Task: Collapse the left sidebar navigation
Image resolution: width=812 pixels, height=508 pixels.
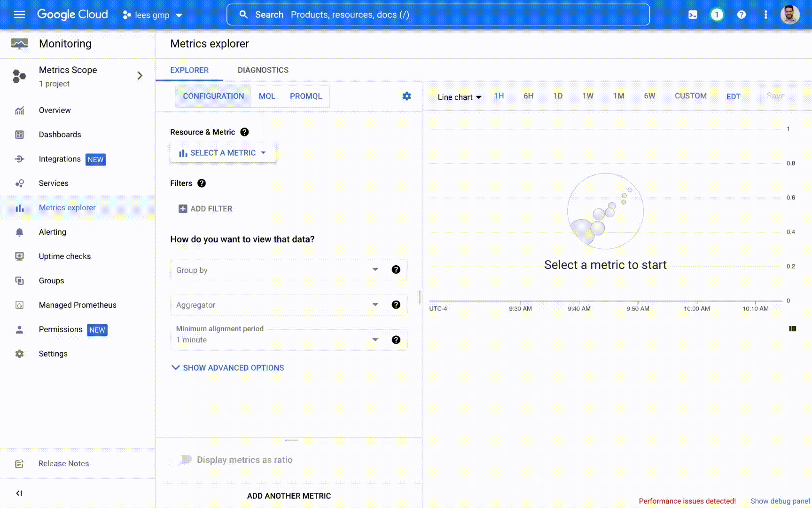Action: click(19, 493)
